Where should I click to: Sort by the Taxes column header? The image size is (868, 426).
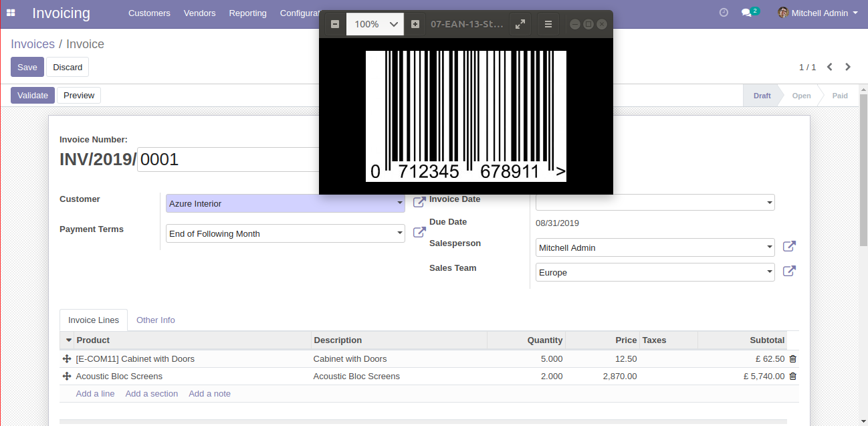[669, 340]
